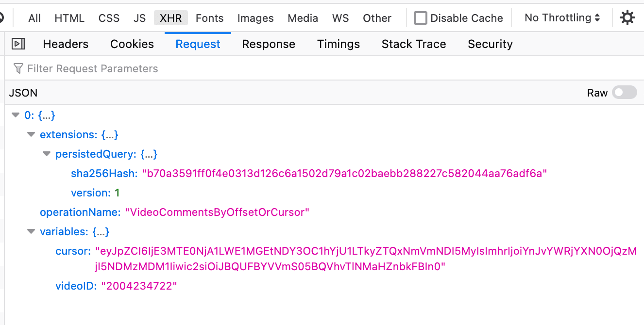
Task: Open the Headers tab
Action: (x=66, y=44)
